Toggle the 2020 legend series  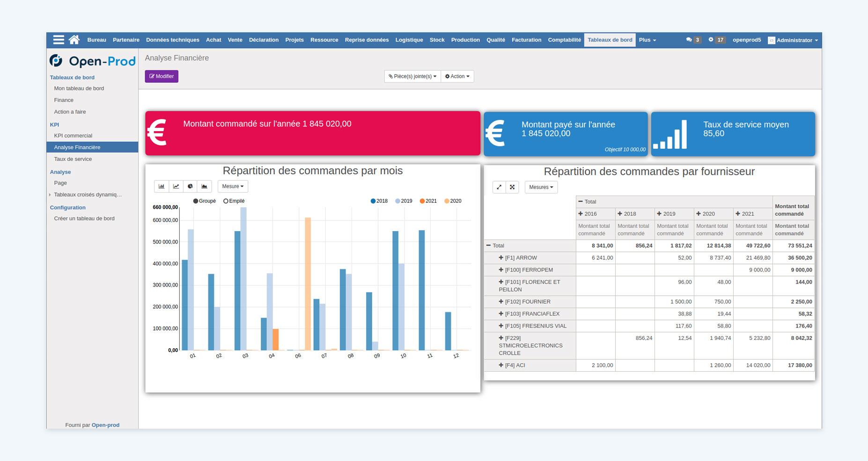[453, 201]
